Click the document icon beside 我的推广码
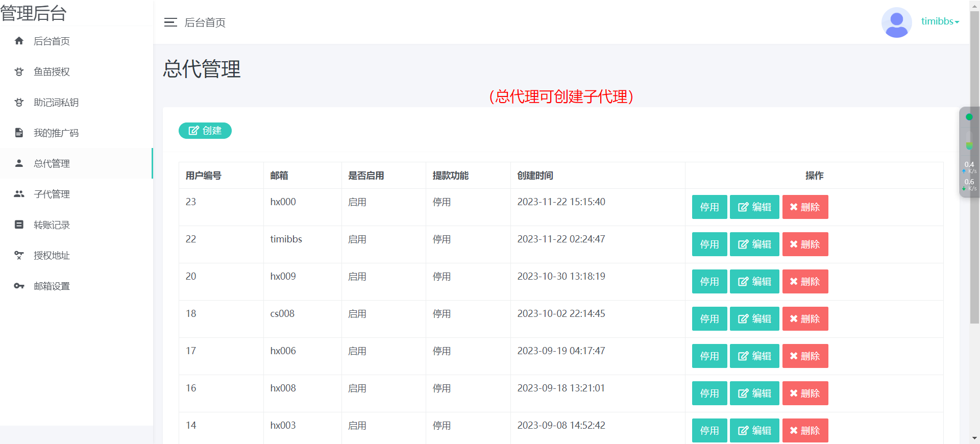980x444 pixels. 19,133
